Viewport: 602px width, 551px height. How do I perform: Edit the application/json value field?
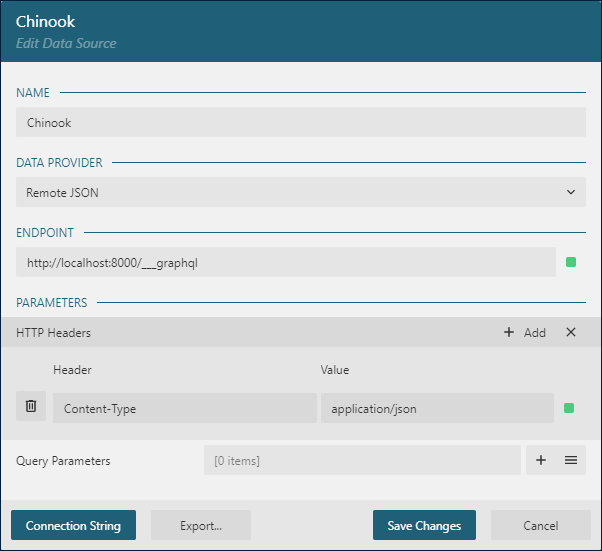click(436, 408)
